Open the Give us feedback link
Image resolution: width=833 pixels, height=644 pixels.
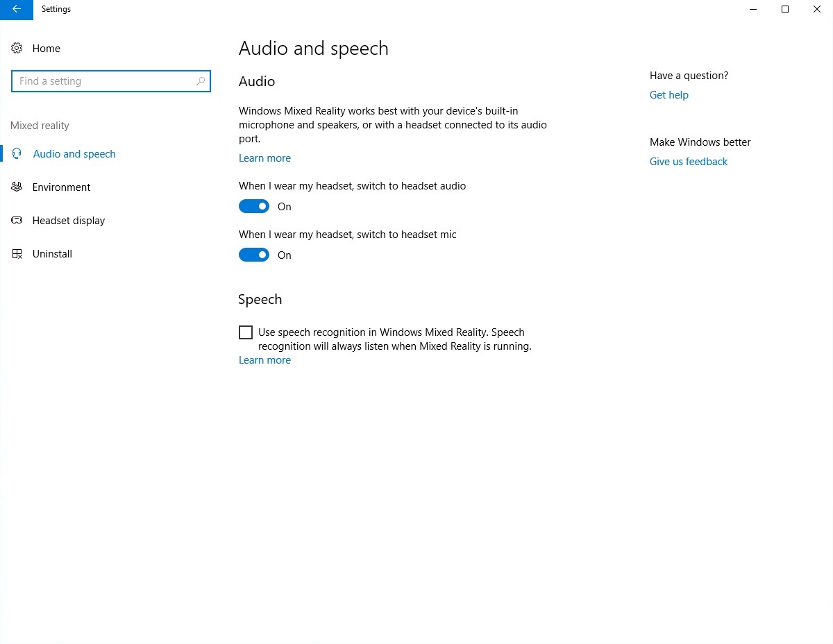688,162
